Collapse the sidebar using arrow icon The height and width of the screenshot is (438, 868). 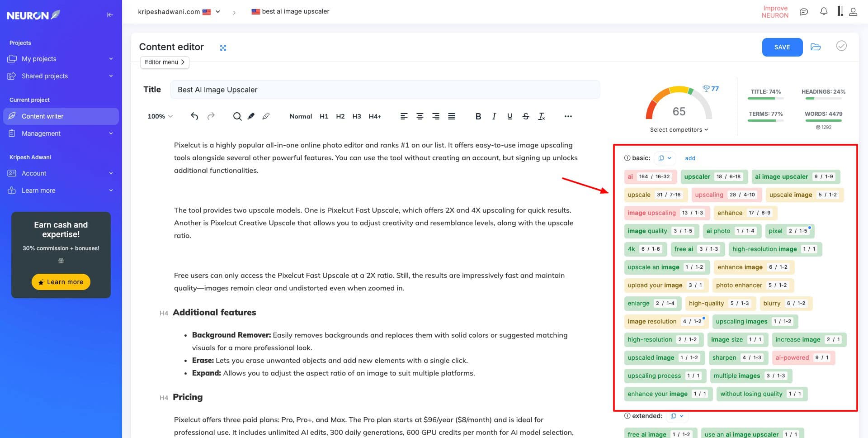(110, 15)
